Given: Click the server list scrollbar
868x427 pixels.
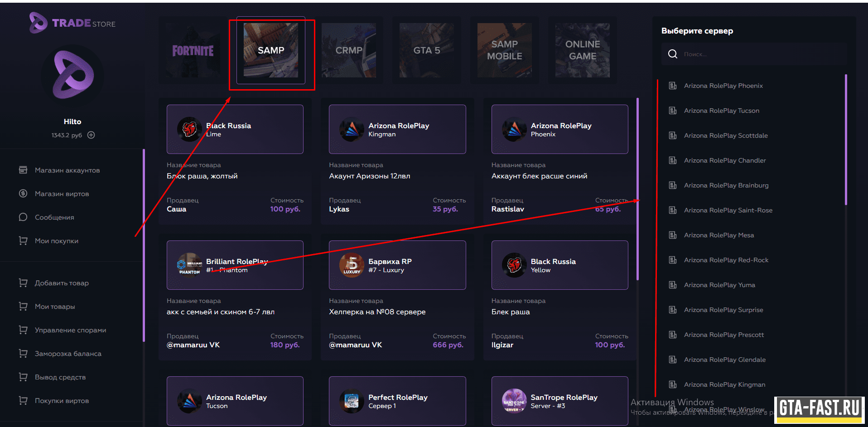Looking at the screenshot, I should pos(846,139).
